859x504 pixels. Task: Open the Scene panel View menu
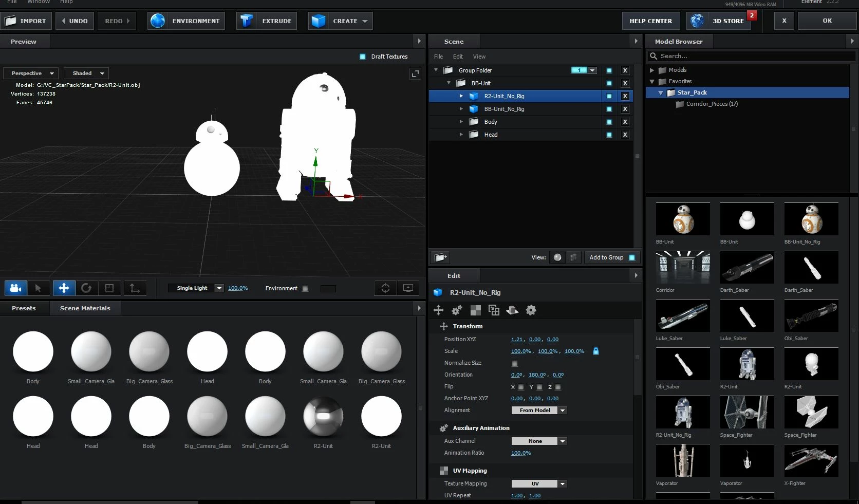[x=479, y=57]
